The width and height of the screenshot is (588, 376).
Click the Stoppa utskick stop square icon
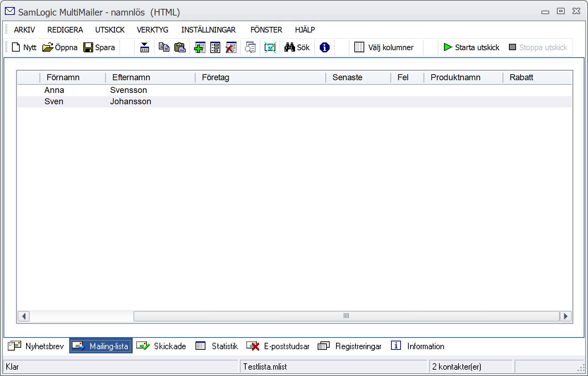coord(512,47)
